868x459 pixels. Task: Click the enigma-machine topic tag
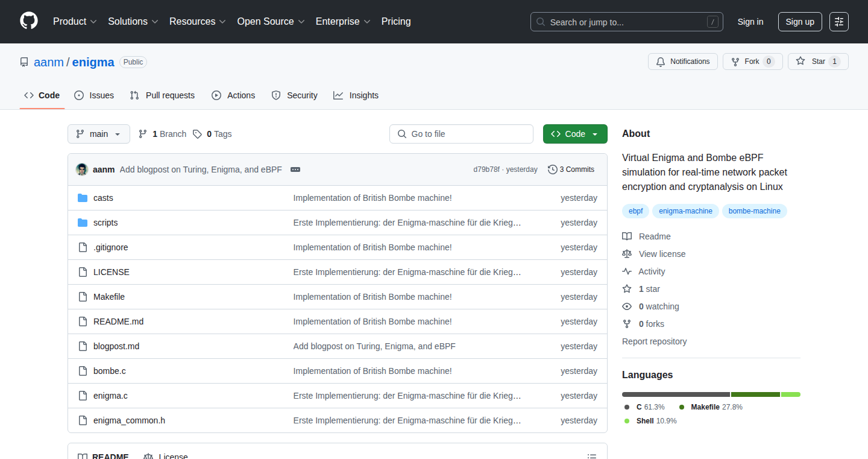(x=685, y=211)
